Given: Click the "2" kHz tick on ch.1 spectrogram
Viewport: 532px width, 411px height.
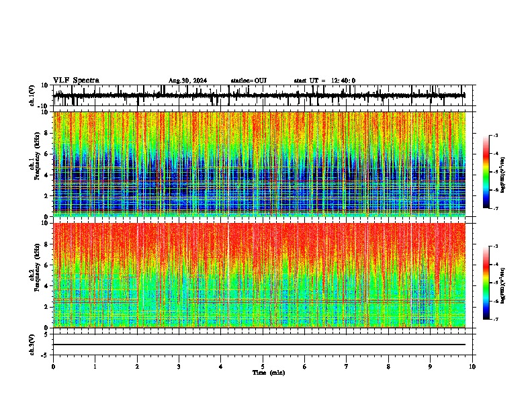Looking at the screenshot, I should point(47,196).
